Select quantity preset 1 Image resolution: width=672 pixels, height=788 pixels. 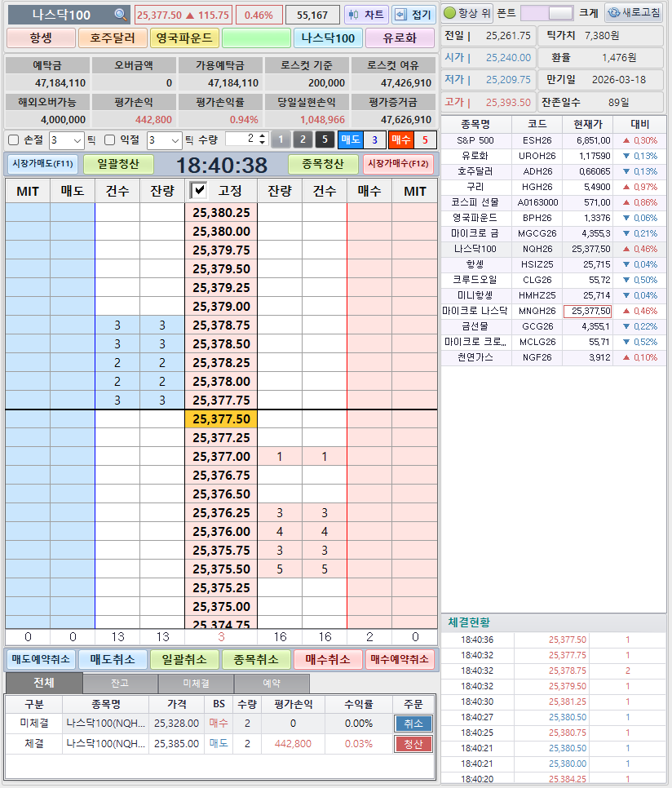[x=281, y=139]
